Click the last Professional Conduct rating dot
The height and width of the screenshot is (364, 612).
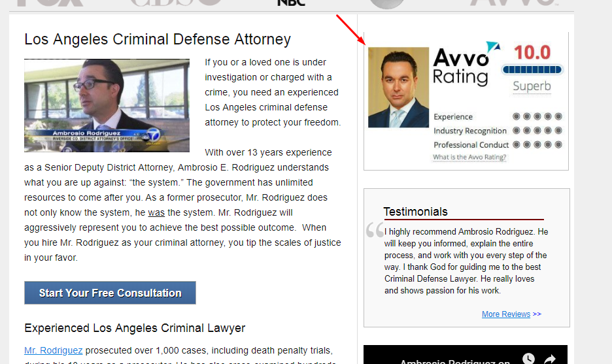558,144
